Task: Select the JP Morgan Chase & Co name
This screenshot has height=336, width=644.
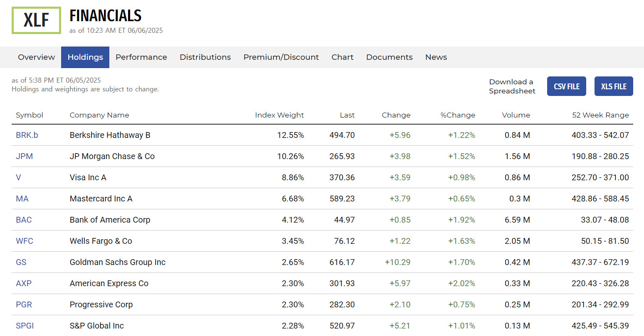Action: (112, 157)
